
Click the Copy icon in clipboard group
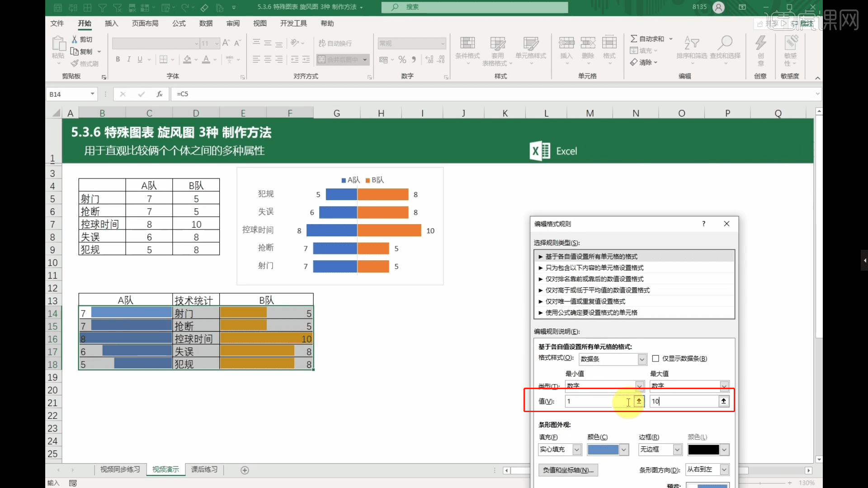[x=75, y=52]
